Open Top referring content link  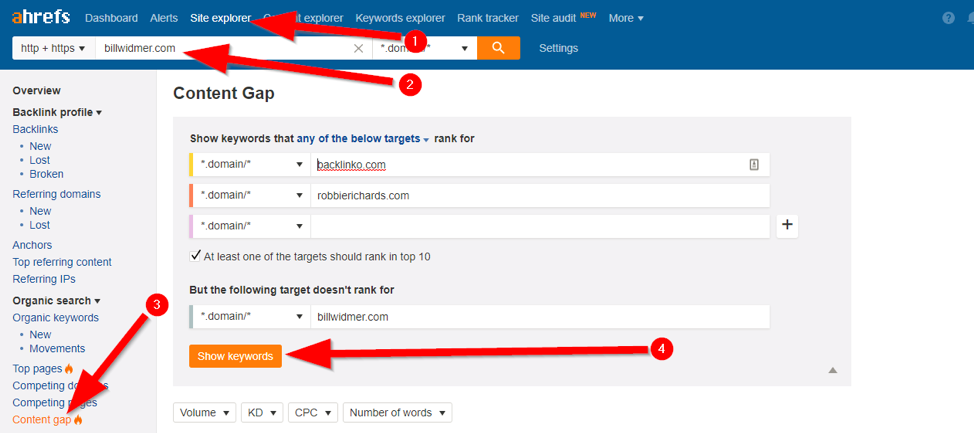(62, 262)
